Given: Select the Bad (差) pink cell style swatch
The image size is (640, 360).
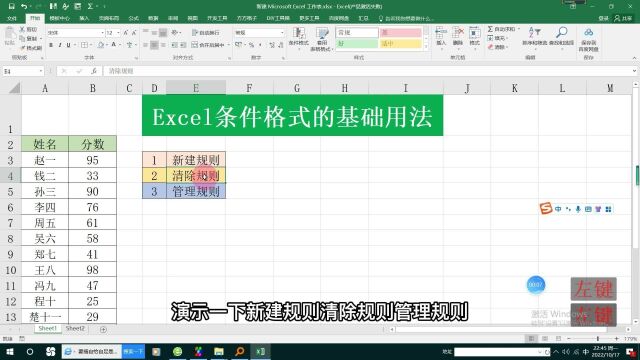Looking at the screenshot, I should [x=400, y=33].
